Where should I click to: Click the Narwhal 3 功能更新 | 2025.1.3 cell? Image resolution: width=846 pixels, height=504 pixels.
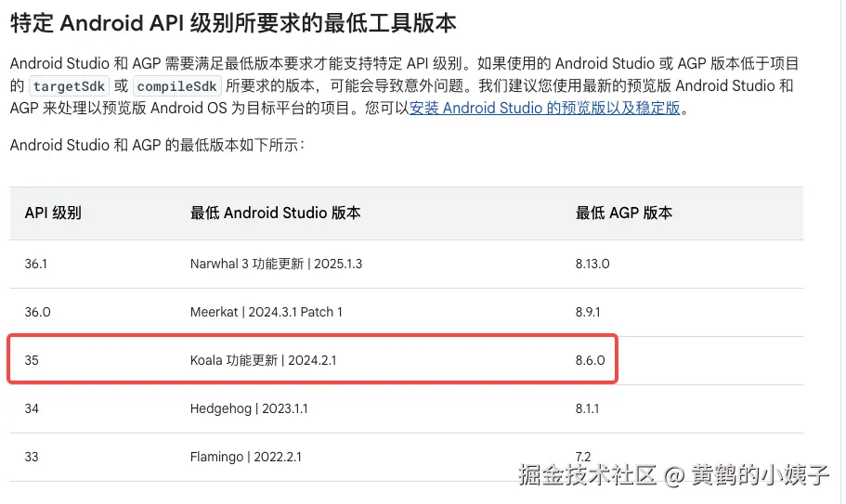[276, 265]
